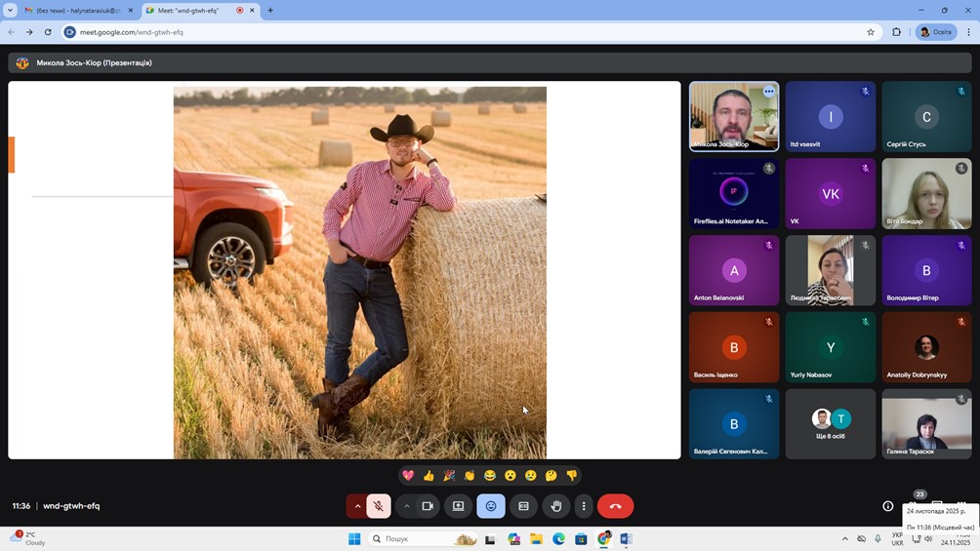The height and width of the screenshot is (551, 980).
Task: Open Microsoft Word from the taskbar
Action: click(626, 538)
